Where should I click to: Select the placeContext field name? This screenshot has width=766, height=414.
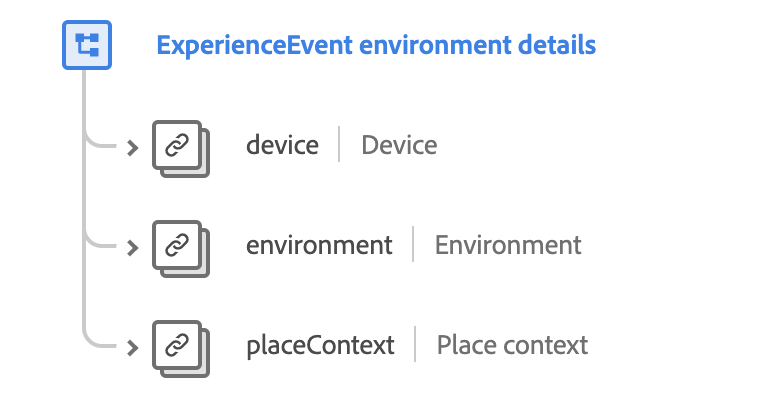[320, 346]
